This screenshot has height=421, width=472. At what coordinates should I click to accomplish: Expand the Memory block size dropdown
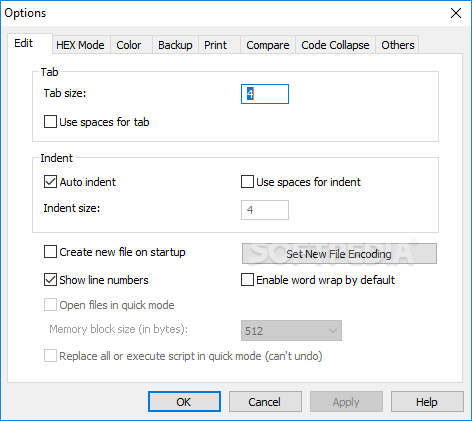pos(291,331)
